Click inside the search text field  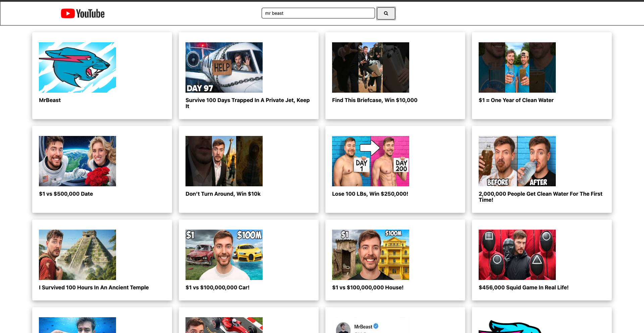tap(318, 13)
